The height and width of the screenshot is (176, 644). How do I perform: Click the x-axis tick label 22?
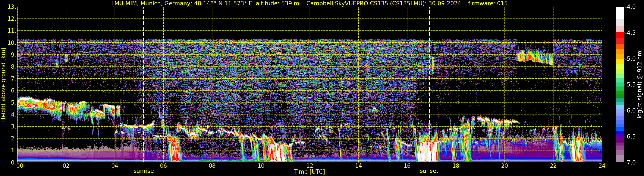tap(553, 166)
